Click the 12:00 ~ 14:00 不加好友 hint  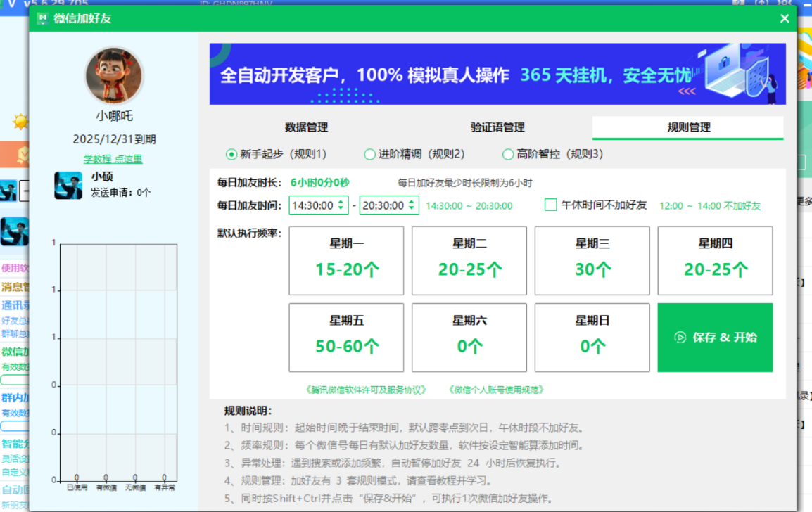click(x=710, y=206)
